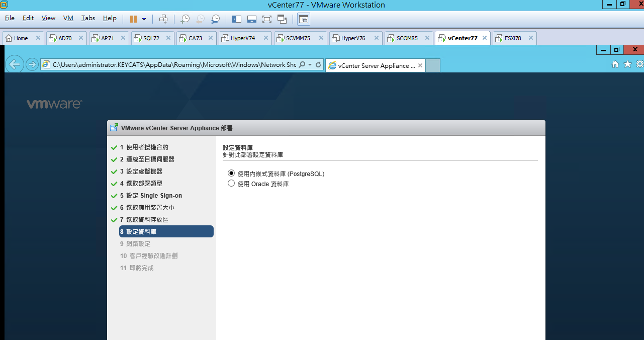Close the SQL72 tab
Screen dimensions: 644x340
point(168,38)
